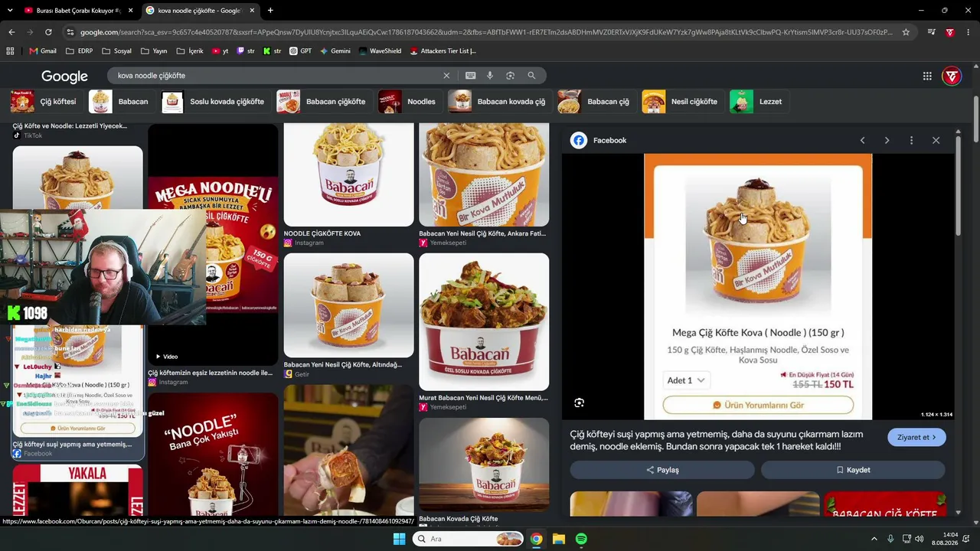980x551 pixels.
Task: Open the Babacan Yeni Nesil Çiğ Köfte, Ankara result
Action: (484, 184)
